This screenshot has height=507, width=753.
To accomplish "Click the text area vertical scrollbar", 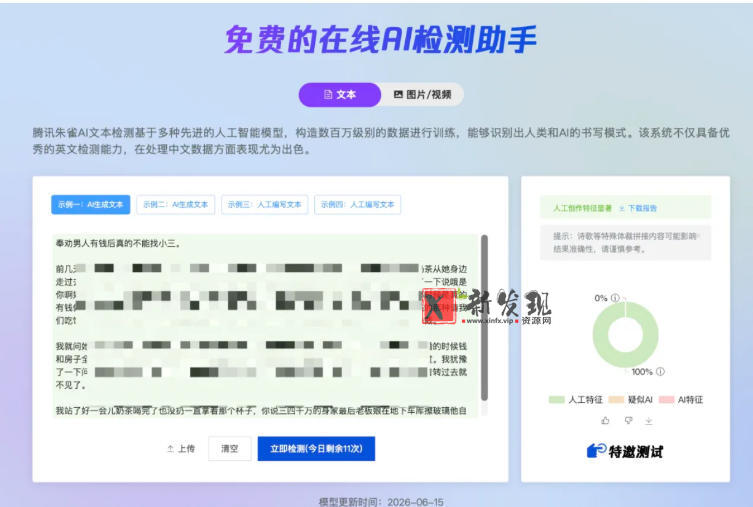I will (484, 317).
